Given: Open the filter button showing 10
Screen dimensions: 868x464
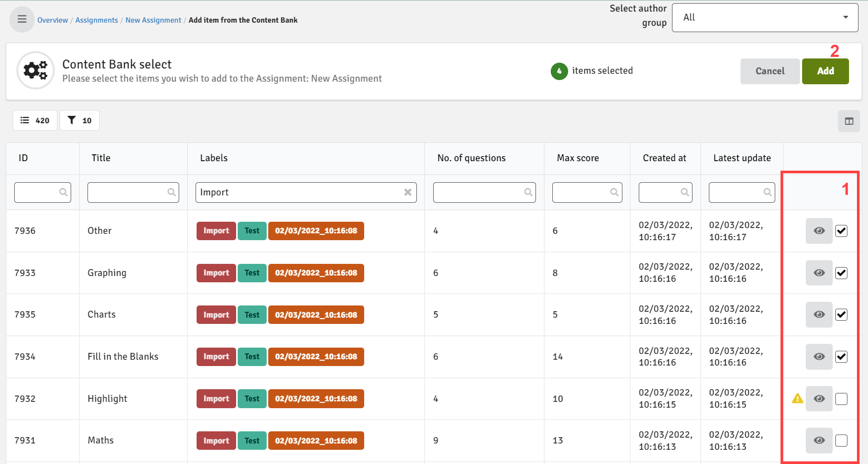Looking at the screenshot, I should (x=80, y=120).
